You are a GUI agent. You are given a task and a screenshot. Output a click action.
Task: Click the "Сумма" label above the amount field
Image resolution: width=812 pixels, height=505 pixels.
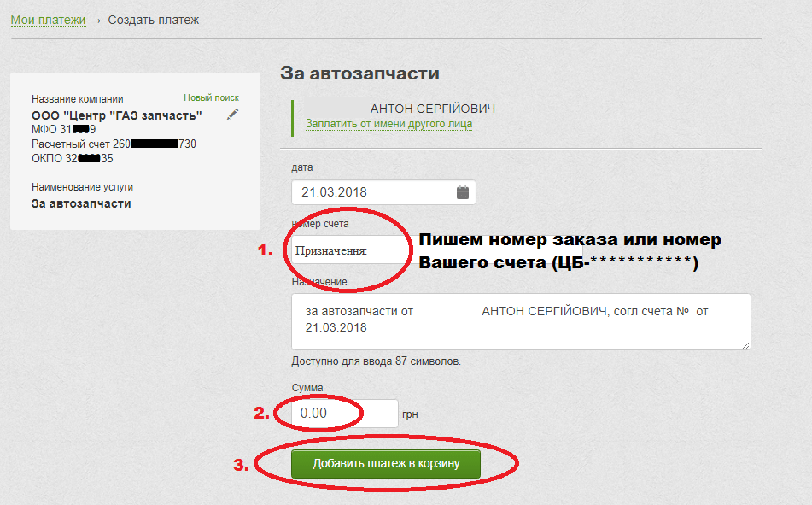(308, 387)
